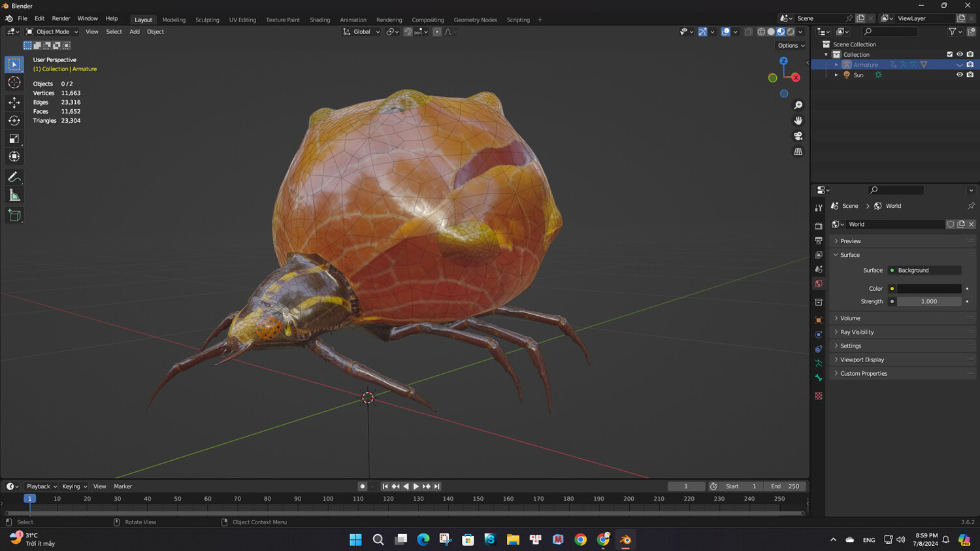Activate the Rotate tool
This screenshot has width=980, height=551.
(x=14, y=120)
